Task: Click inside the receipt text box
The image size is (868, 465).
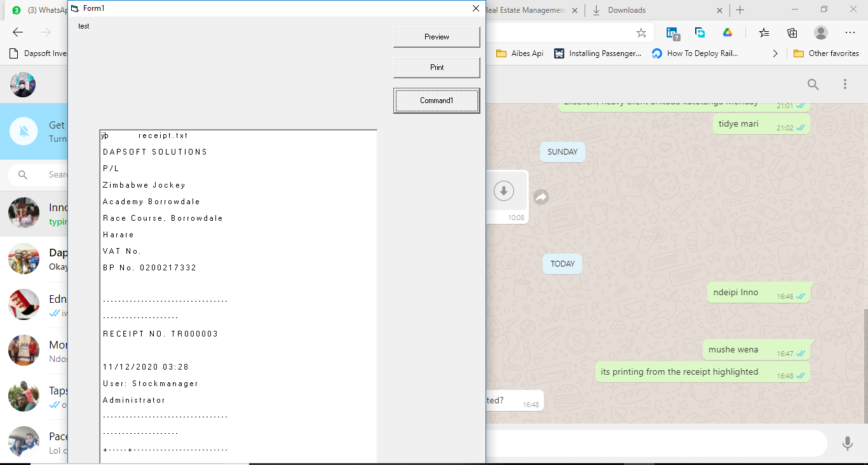Action: click(238, 296)
